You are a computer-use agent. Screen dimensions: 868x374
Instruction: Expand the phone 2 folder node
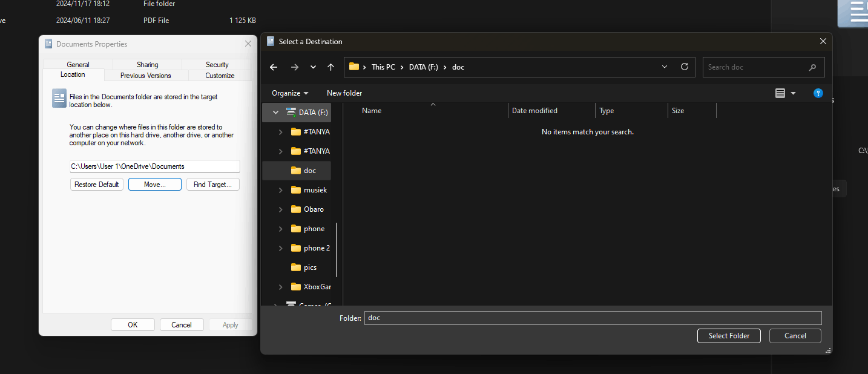pos(280,248)
